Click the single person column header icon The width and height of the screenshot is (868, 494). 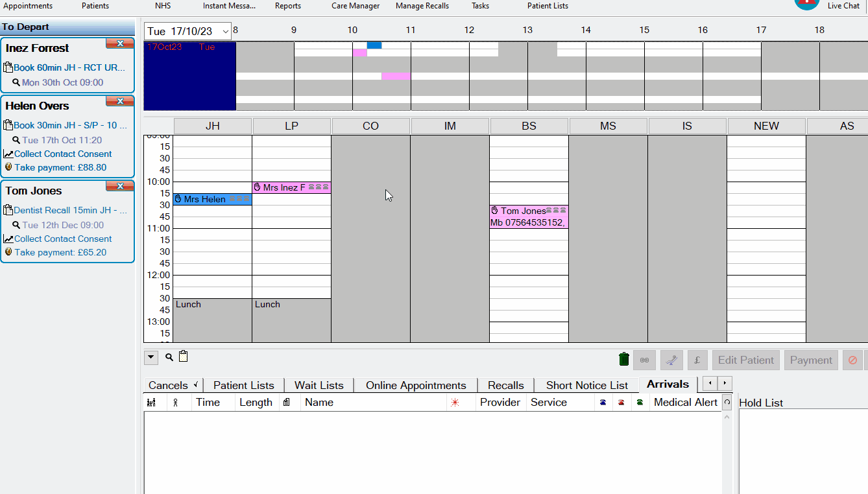(x=175, y=403)
